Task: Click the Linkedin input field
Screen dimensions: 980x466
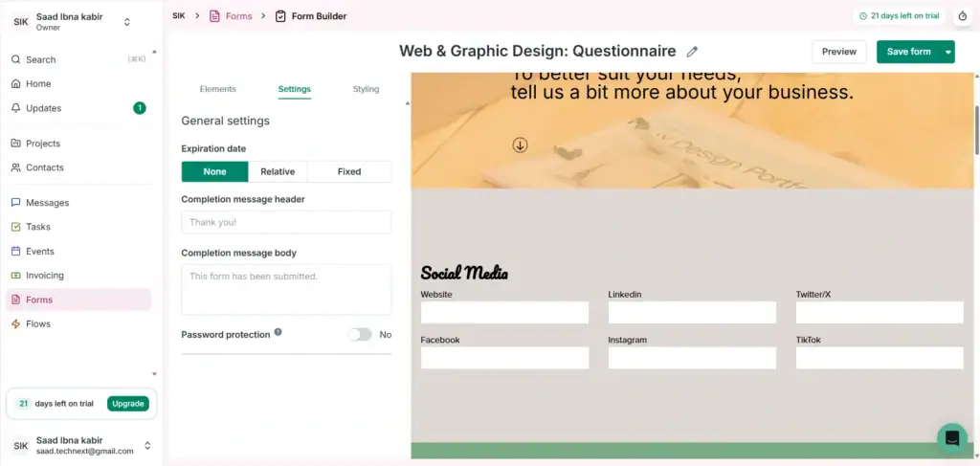Action: [693, 312]
